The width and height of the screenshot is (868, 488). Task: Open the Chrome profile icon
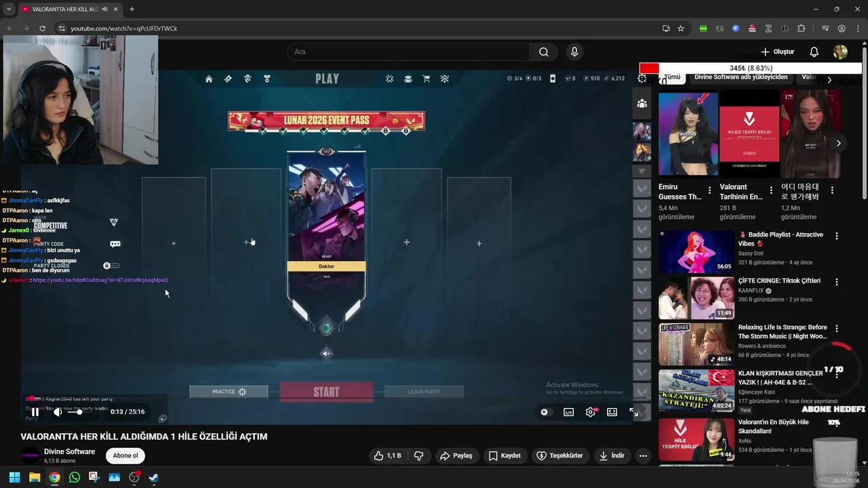coord(842,28)
